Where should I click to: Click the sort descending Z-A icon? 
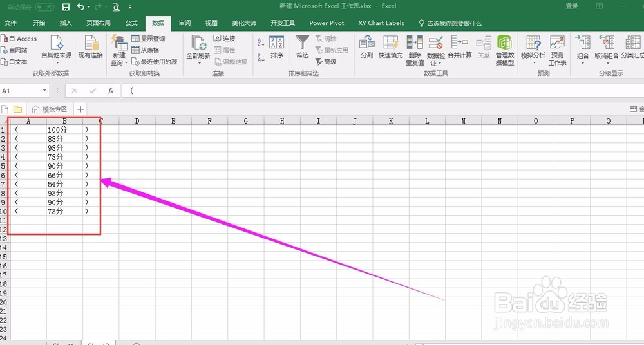click(261, 57)
